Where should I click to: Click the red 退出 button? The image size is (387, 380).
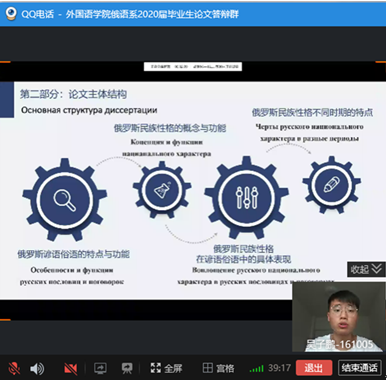(x=314, y=368)
